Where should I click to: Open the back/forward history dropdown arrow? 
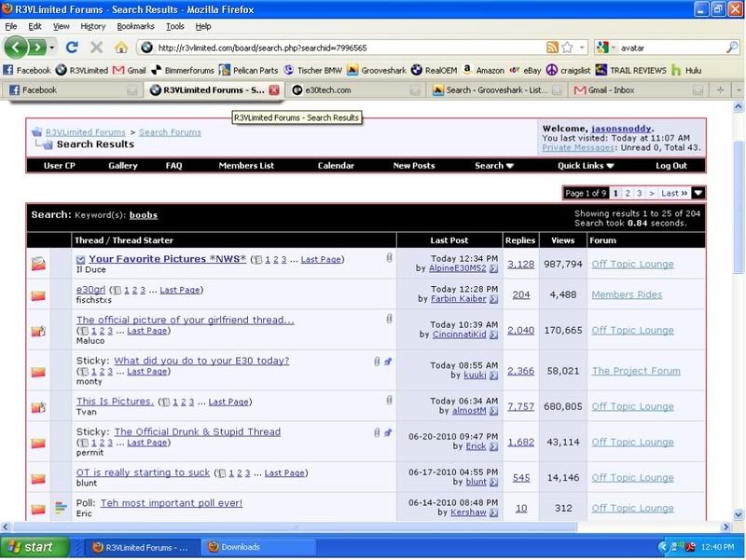[52, 48]
